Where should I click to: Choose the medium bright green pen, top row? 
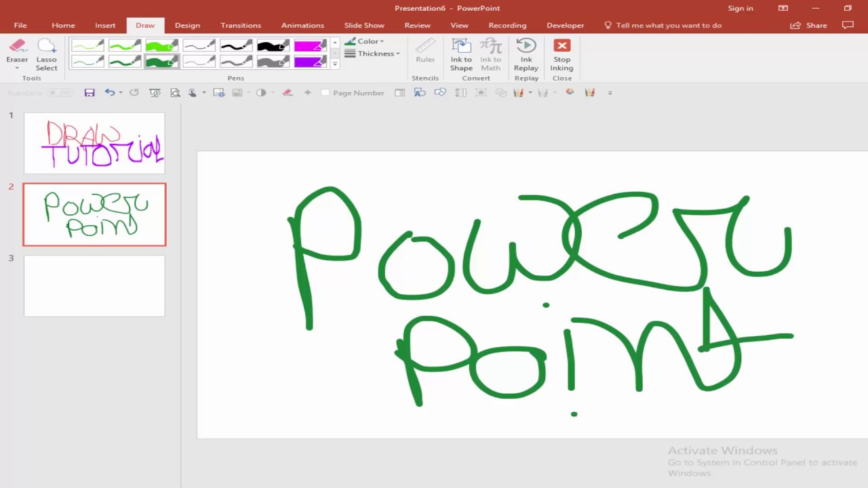(125, 45)
